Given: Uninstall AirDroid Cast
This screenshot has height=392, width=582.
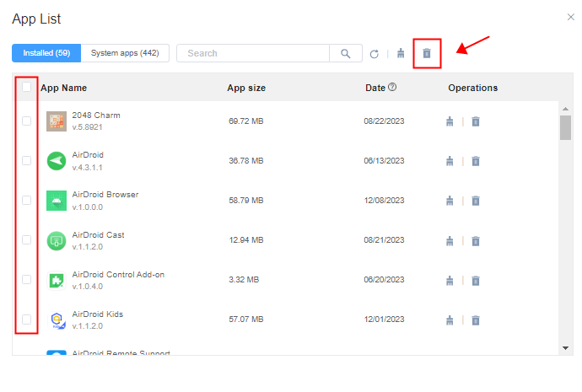Looking at the screenshot, I should point(476,241).
